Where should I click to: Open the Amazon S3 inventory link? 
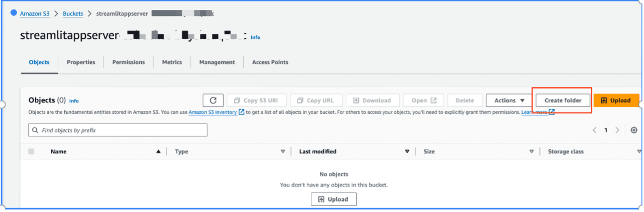[212, 112]
